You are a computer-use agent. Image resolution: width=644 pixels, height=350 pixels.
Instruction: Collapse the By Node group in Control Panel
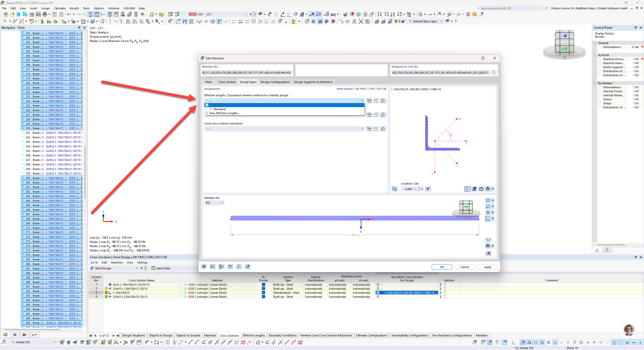[595, 55]
